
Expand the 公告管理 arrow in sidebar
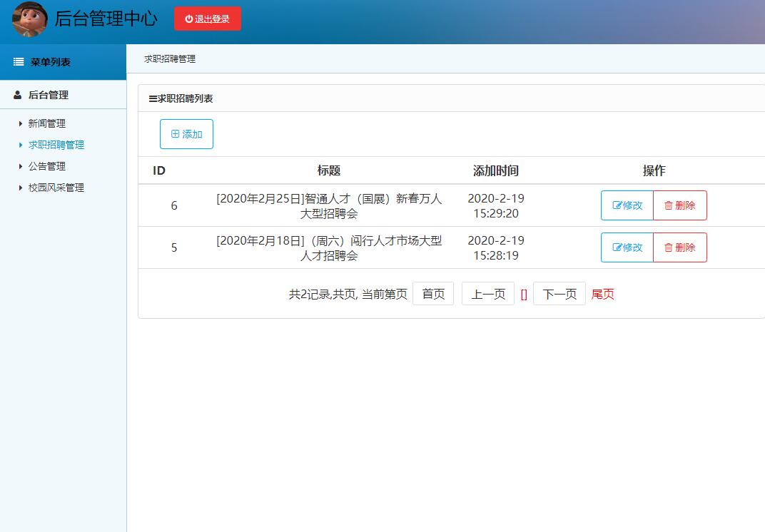tap(21, 166)
